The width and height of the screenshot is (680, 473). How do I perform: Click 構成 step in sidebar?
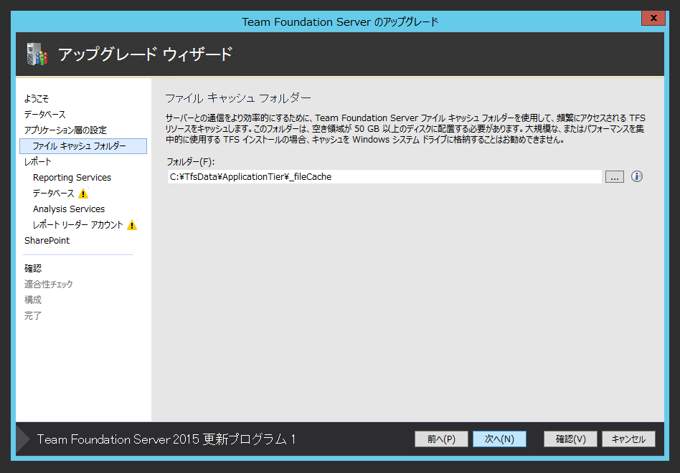(33, 300)
